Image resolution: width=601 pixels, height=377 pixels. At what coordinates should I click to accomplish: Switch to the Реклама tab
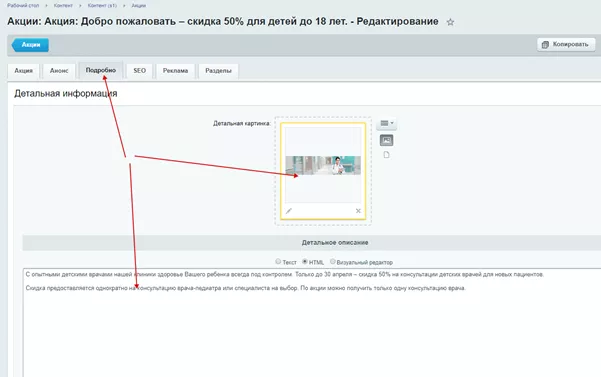pyautogui.click(x=175, y=71)
